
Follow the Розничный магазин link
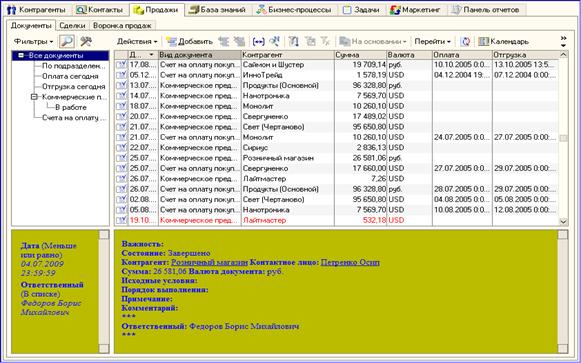(209, 262)
